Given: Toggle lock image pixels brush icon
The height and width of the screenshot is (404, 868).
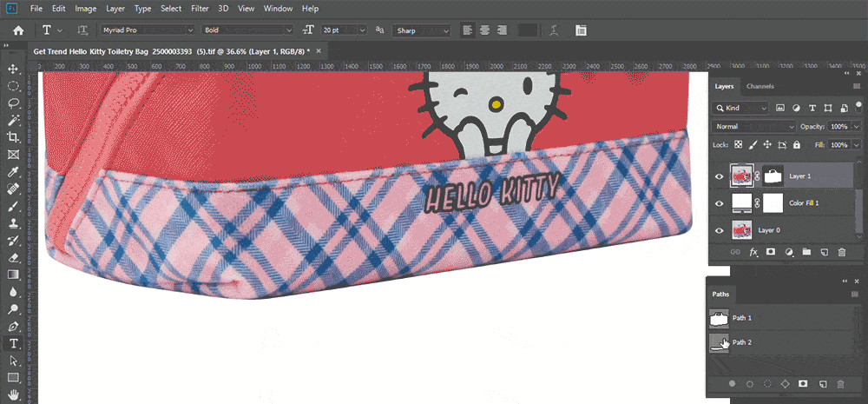Looking at the screenshot, I should (753, 144).
